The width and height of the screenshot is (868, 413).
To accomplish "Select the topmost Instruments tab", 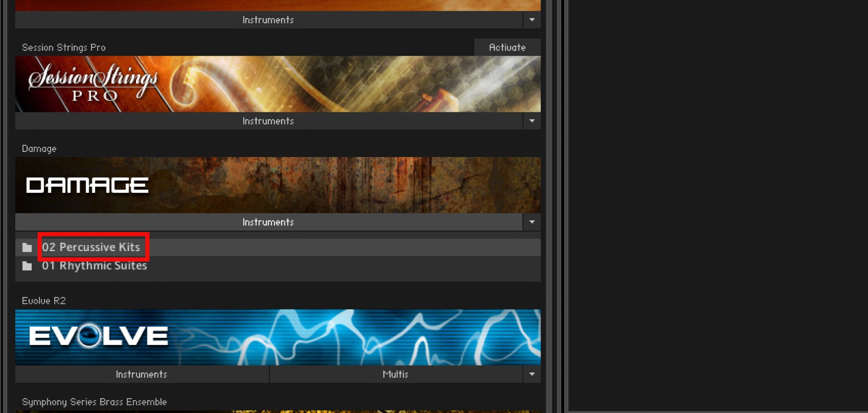I will 269,20.
